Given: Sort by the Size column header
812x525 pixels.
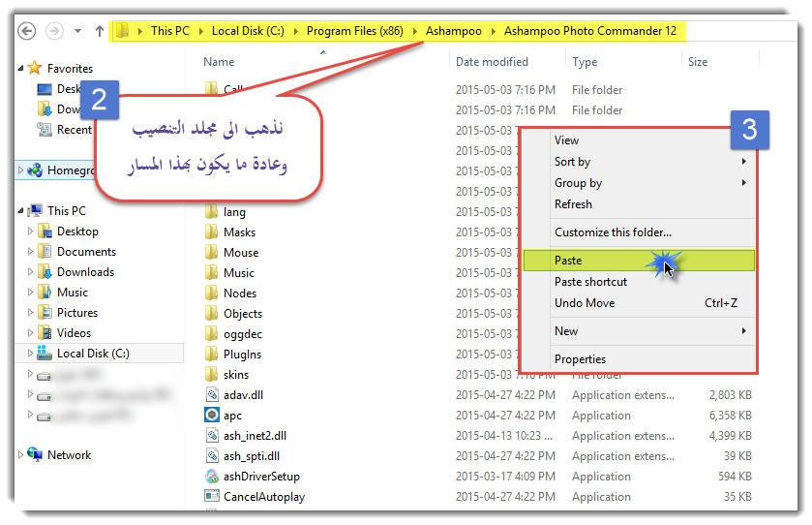Looking at the screenshot, I should (698, 62).
